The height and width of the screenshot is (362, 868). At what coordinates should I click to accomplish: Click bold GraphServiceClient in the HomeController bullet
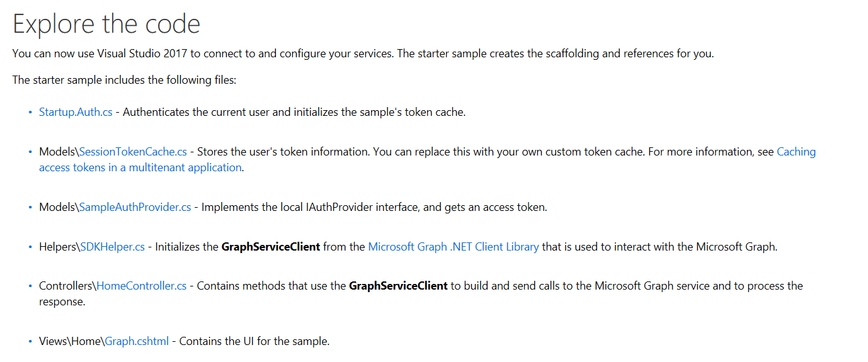click(x=398, y=286)
